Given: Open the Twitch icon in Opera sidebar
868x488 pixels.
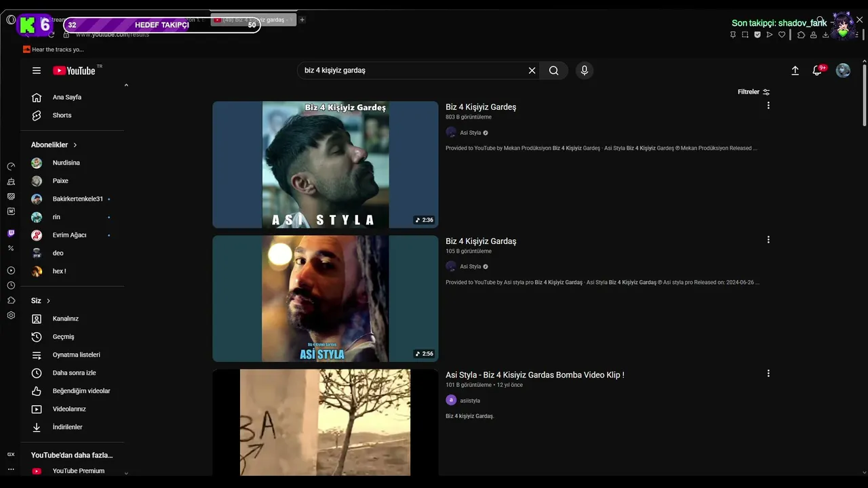Looking at the screenshot, I should coord(11,233).
